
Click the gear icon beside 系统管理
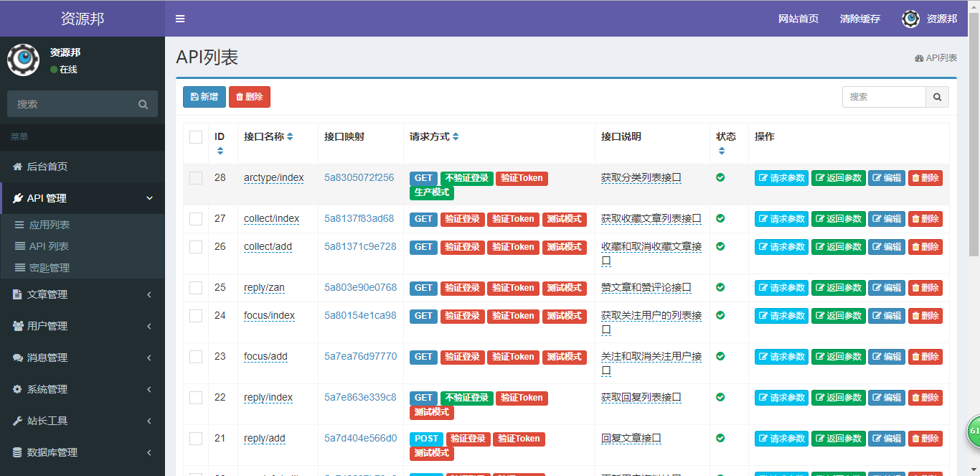[18, 389]
